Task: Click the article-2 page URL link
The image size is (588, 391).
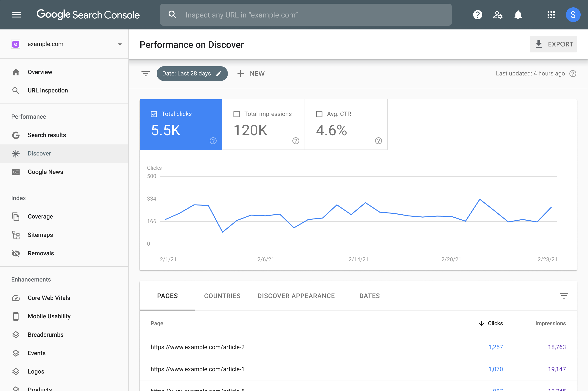Action: [x=197, y=347]
